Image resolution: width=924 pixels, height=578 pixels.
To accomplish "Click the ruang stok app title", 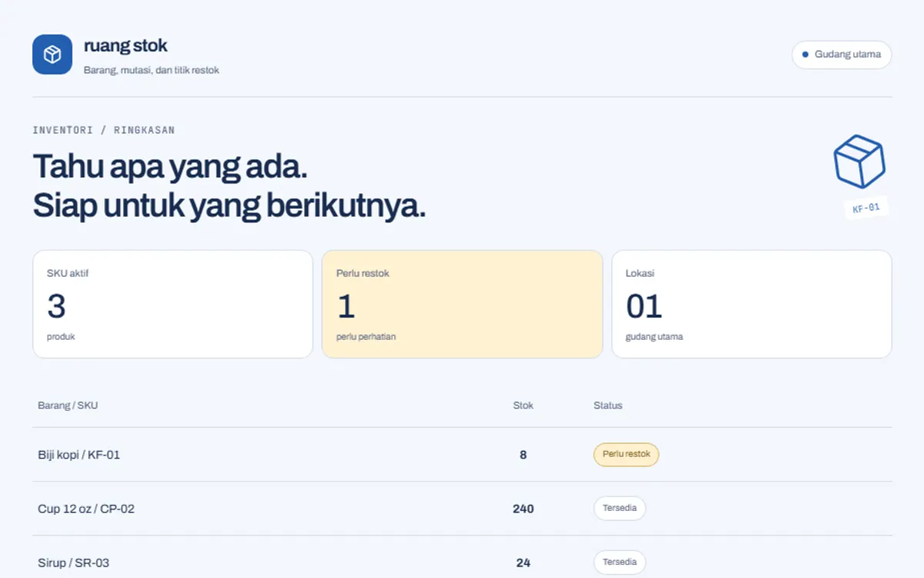I will point(126,45).
